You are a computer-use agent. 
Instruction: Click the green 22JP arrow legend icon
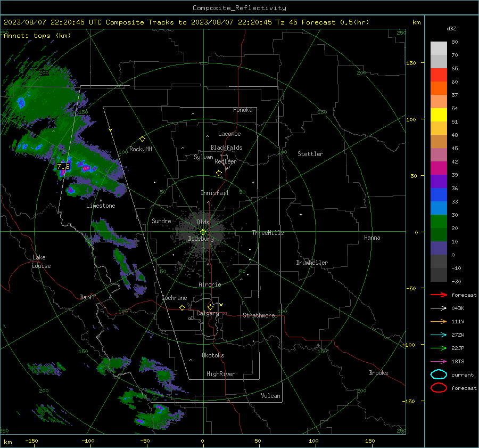[x=439, y=348]
